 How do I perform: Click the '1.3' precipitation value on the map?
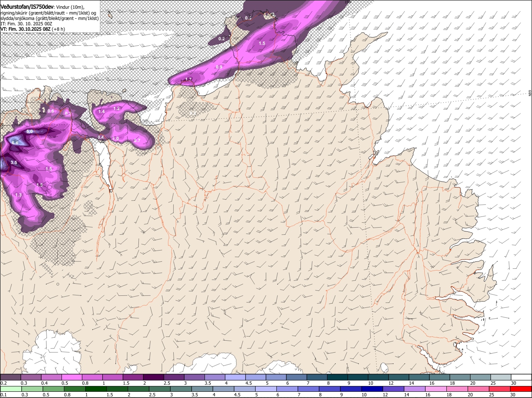[x=18, y=195]
